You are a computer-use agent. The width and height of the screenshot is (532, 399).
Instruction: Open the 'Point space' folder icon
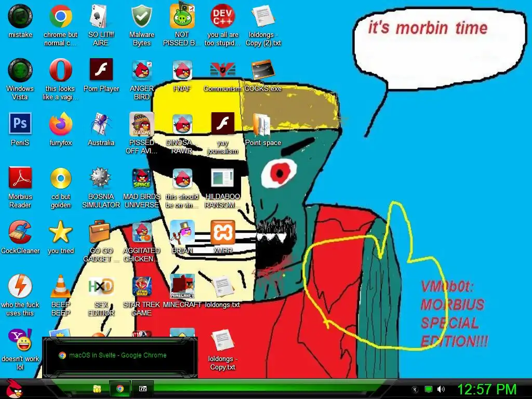263,125
